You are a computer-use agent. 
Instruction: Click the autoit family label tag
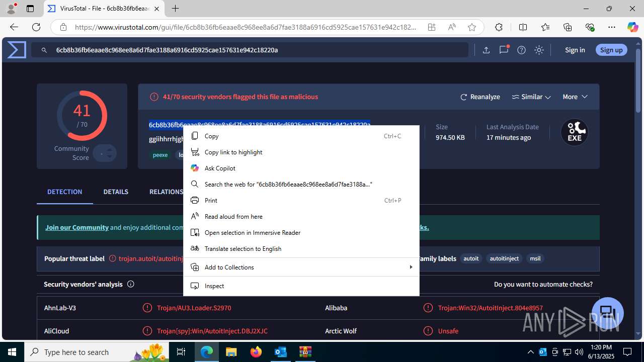[x=471, y=258]
